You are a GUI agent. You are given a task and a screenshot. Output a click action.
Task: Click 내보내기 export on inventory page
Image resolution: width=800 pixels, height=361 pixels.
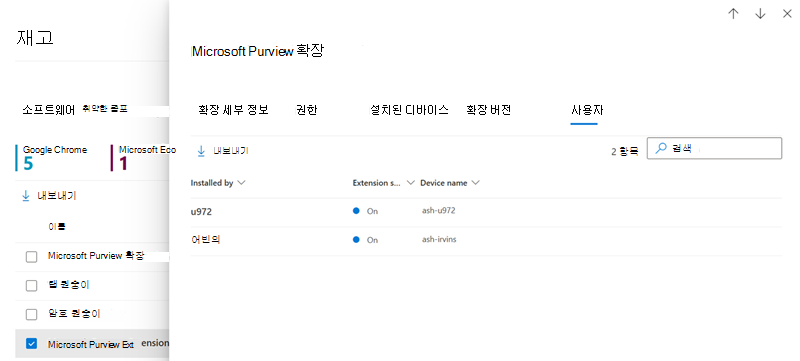49,196
